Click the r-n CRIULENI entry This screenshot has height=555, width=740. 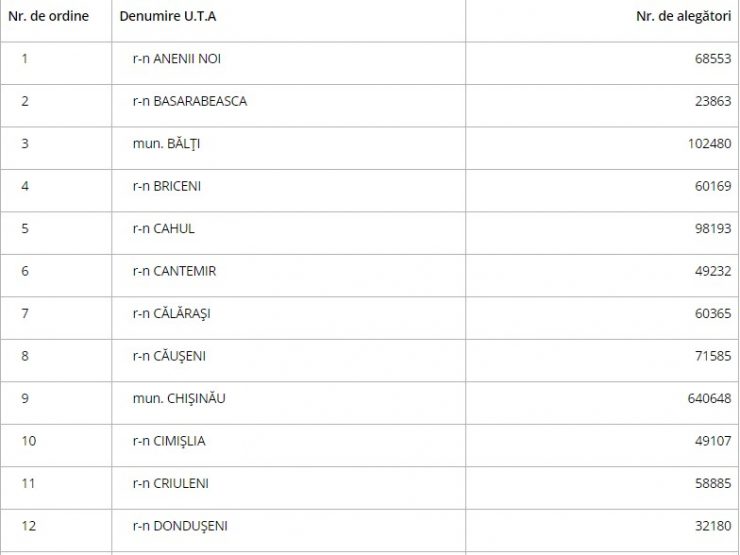coord(170,483)
